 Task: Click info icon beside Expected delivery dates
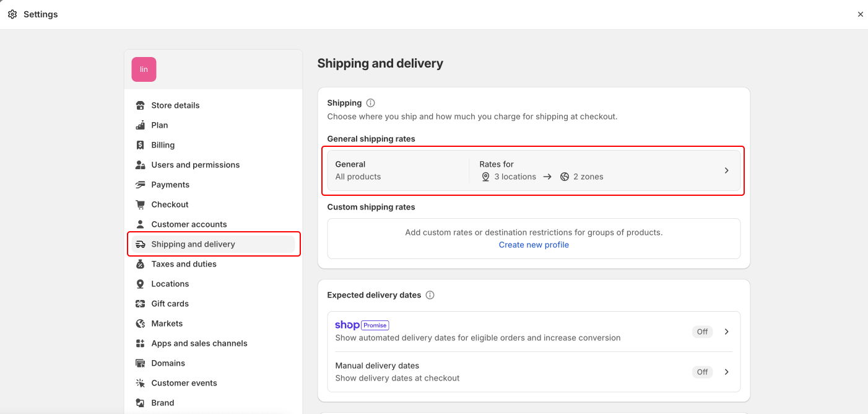click(430, 295)
